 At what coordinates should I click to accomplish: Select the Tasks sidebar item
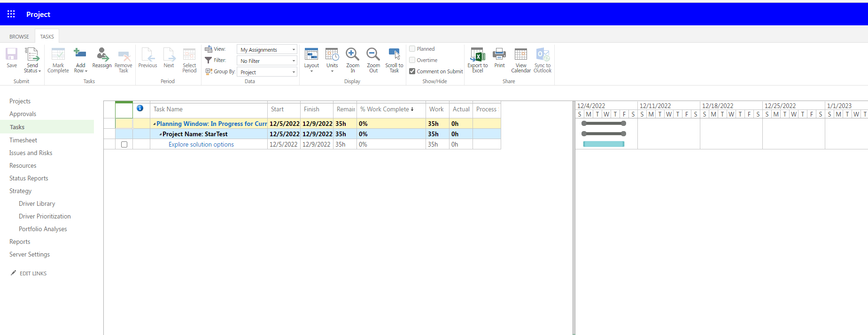tap(47, 127)
